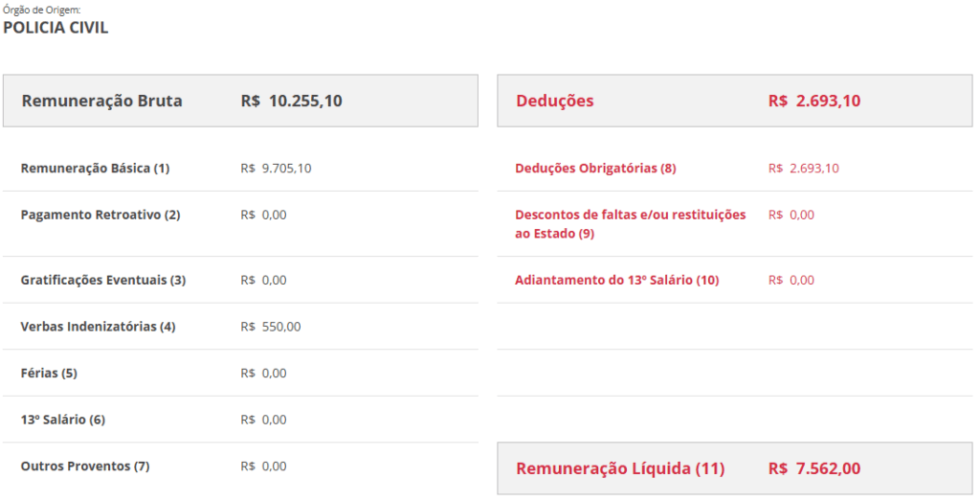Click the 13º Salário (6) row label
Screen dimensions: 980x501
coord(62,420)
